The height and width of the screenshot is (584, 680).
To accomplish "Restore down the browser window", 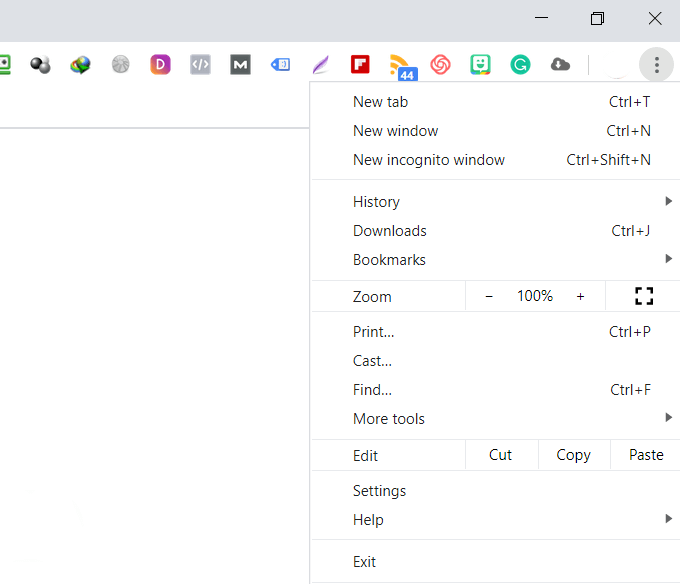I will (x=597, y=19).
